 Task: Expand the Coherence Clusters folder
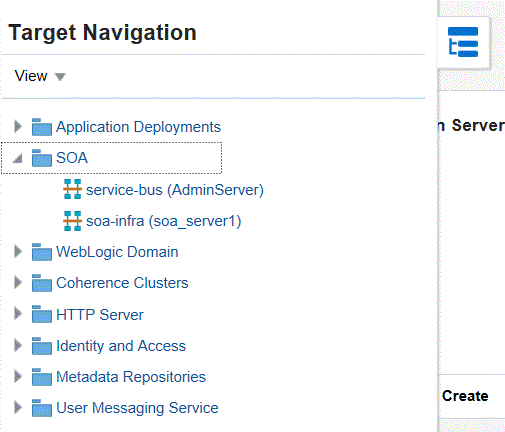tap(18, 282)
